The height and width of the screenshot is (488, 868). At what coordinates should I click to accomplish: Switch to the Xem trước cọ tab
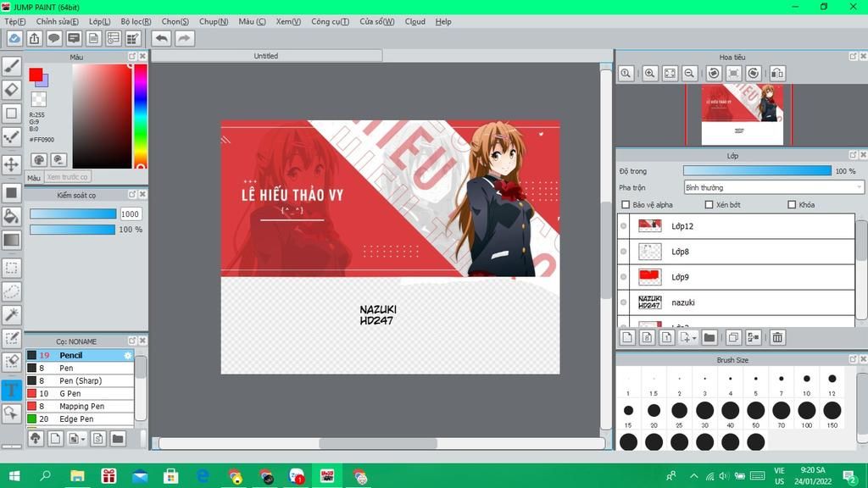point(67,177)
